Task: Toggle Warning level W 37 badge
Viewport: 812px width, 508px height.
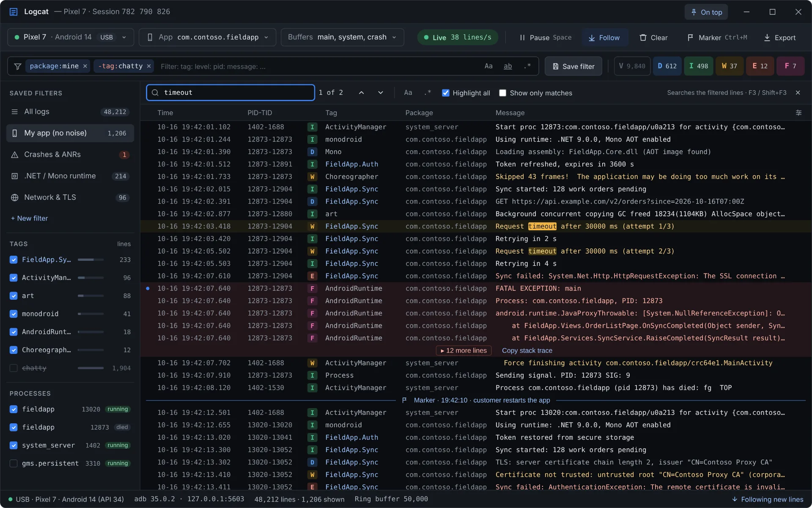Action: click(x=730, y=66)
